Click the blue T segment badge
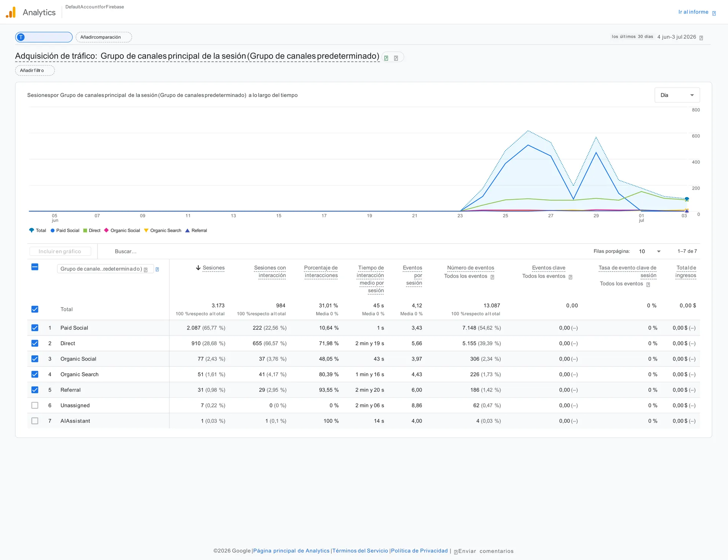 [21, 37]
